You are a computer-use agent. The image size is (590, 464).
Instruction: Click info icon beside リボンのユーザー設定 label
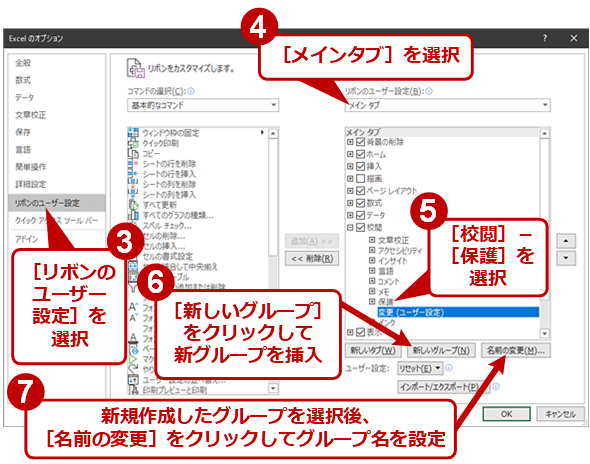[429, 91]
